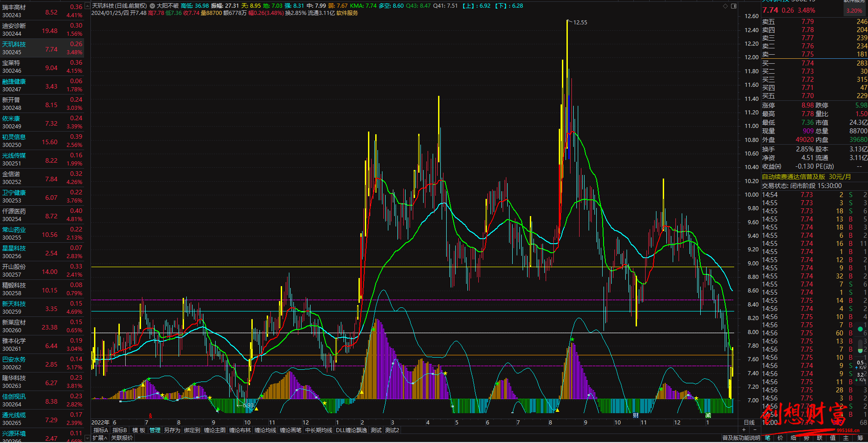This screenshot has width=868, height=443.
Task: Select stock 光线传媒 300251 in the list
Action: point(42,160)
